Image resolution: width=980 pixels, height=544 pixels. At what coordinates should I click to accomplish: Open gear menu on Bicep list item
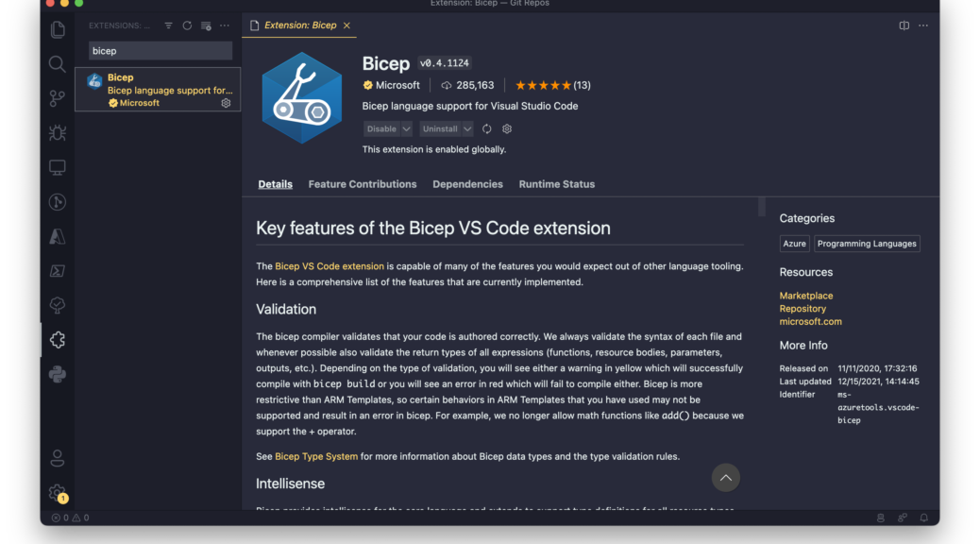[227, 103]
